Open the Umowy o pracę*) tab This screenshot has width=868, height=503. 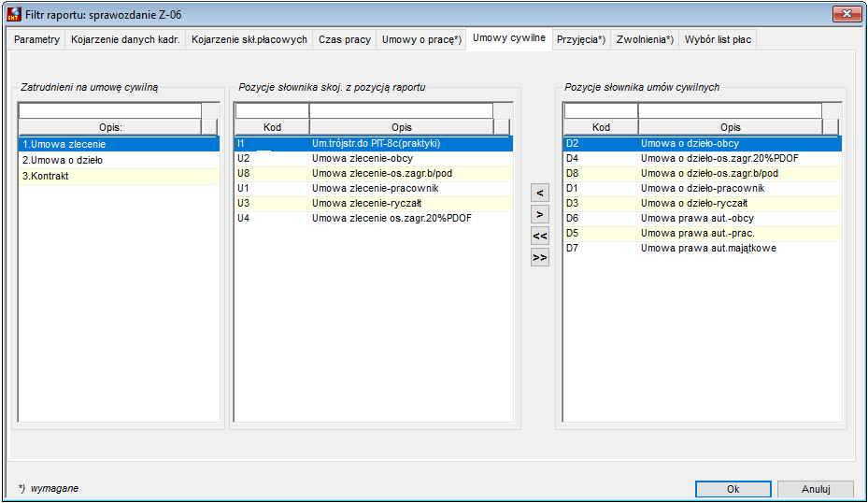(x=421, y=40)
